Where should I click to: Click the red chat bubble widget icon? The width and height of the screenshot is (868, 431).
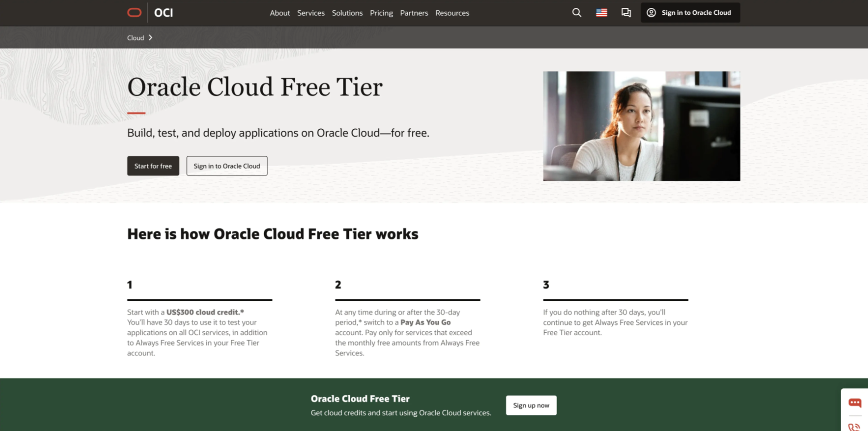(x=855, y=402)
